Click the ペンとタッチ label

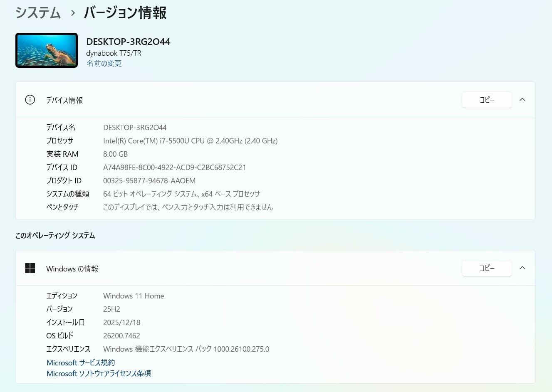click(x=62, y=207)
